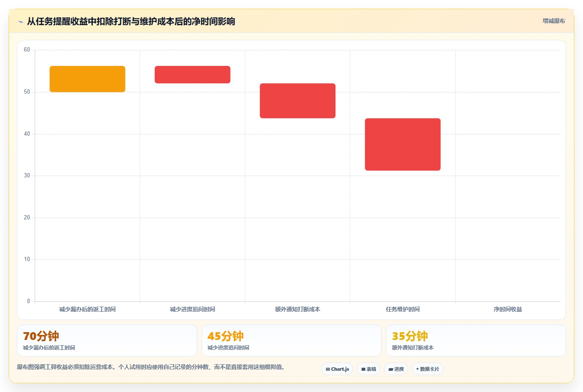This screenshot has height=392, width=583.
Task: Click the red 减少进度追问时间 bar
Action: click(192, 75)
